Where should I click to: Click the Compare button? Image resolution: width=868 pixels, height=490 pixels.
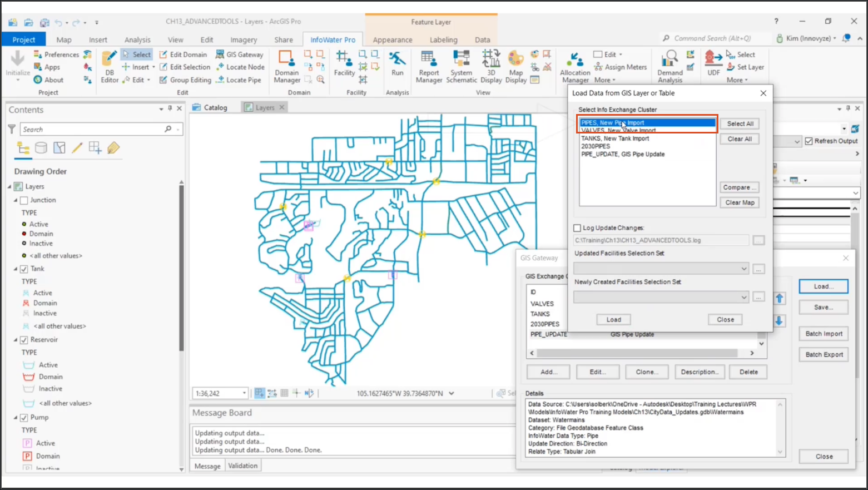click(x=740, y=187)
